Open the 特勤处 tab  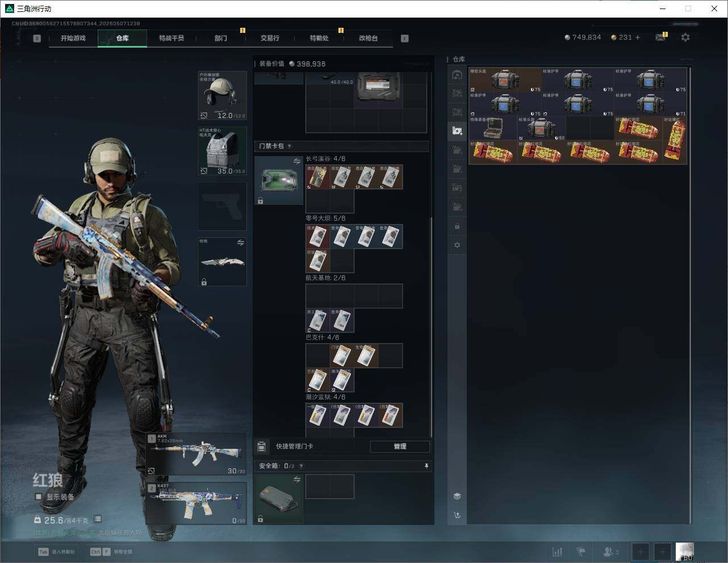pyautogui.click(x=319, y=38)
